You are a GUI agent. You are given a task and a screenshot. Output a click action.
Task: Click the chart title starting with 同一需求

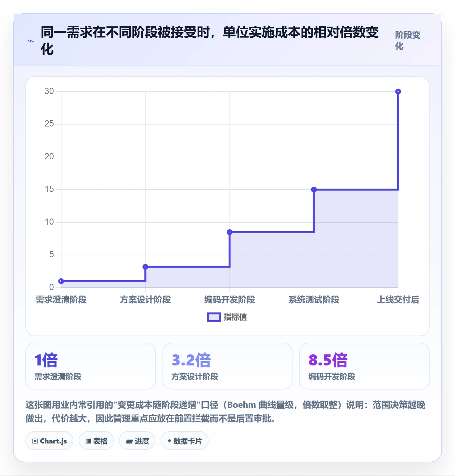click(210, 41)
